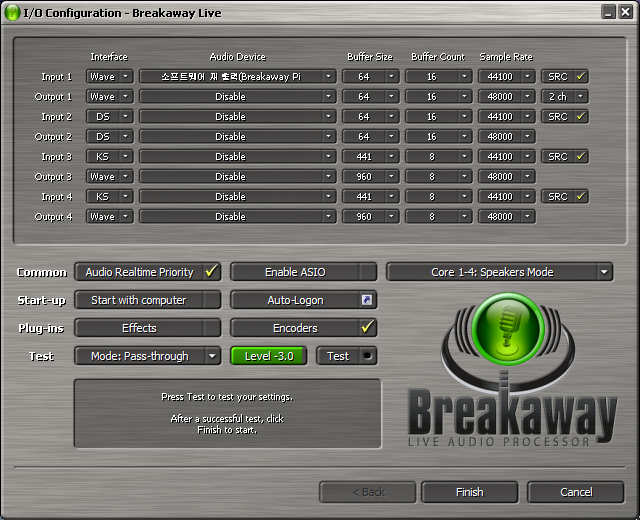Open Input 4 Sample Rate dropdown
The width and height of the screenshot is (640, 520).
(x=507, y=196)
